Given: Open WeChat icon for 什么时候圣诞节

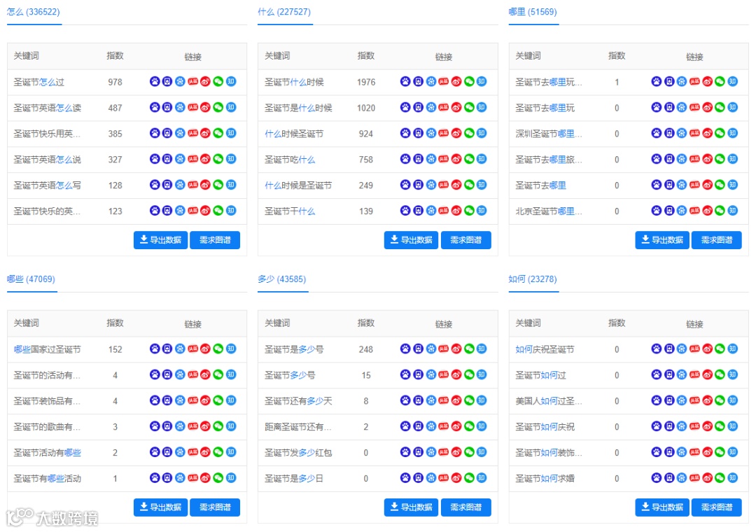Looking at the screenshot, I should (x=469, y=133).
